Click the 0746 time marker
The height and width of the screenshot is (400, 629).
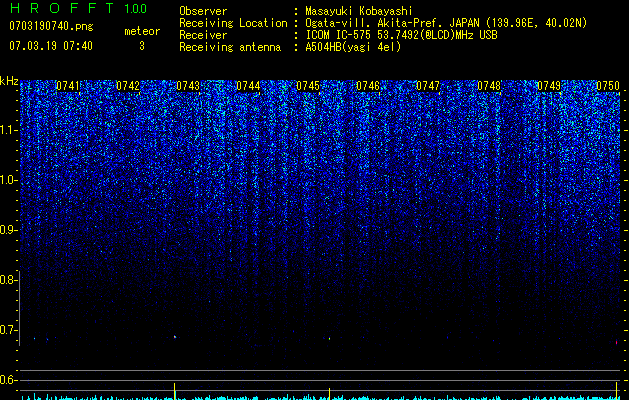tap(368, 86)
